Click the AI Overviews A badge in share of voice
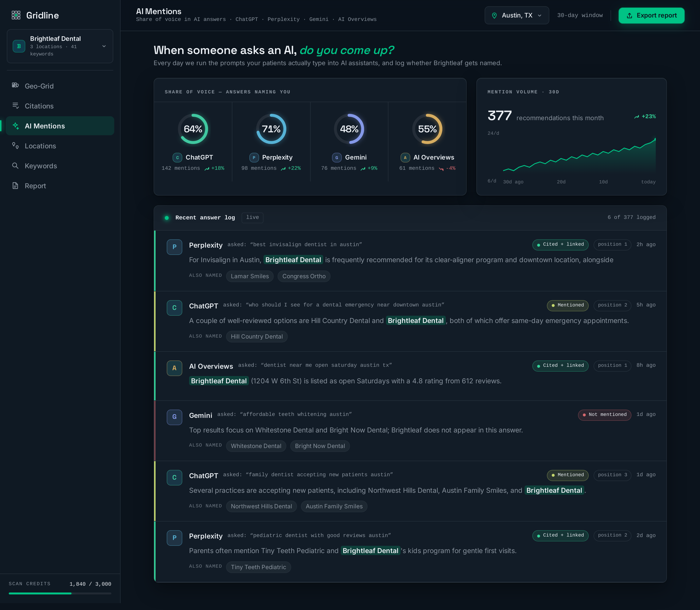The height and width of the screenshot is (610, 700). 405,158
